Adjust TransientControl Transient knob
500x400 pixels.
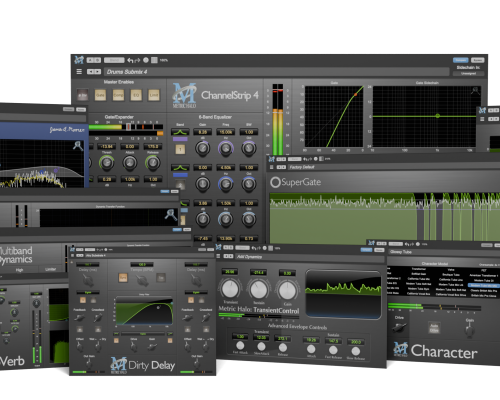pyautogui.click(x=230, y=289)
